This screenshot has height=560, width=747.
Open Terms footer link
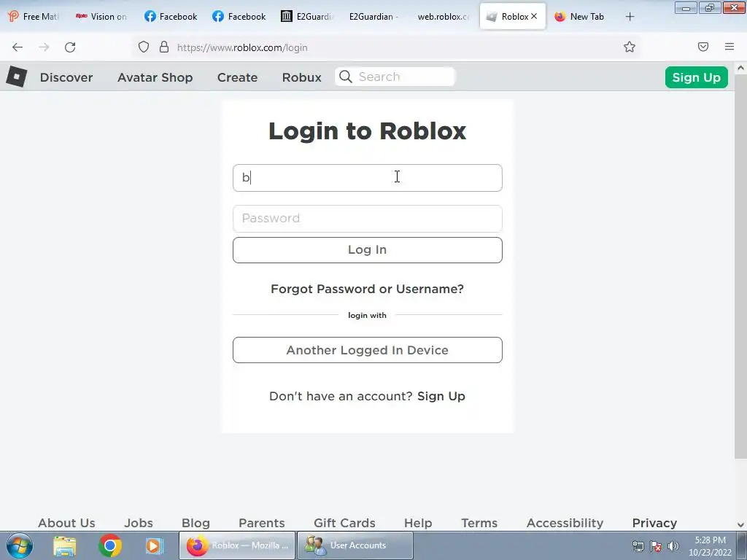click(479, 523)
